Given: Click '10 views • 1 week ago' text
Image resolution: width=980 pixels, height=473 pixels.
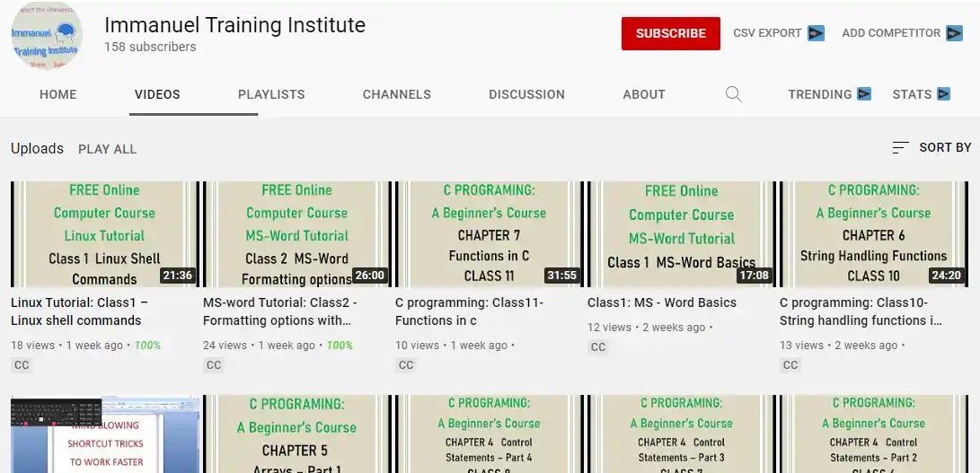Looking at the screenshot, I should tap(451, 346).
